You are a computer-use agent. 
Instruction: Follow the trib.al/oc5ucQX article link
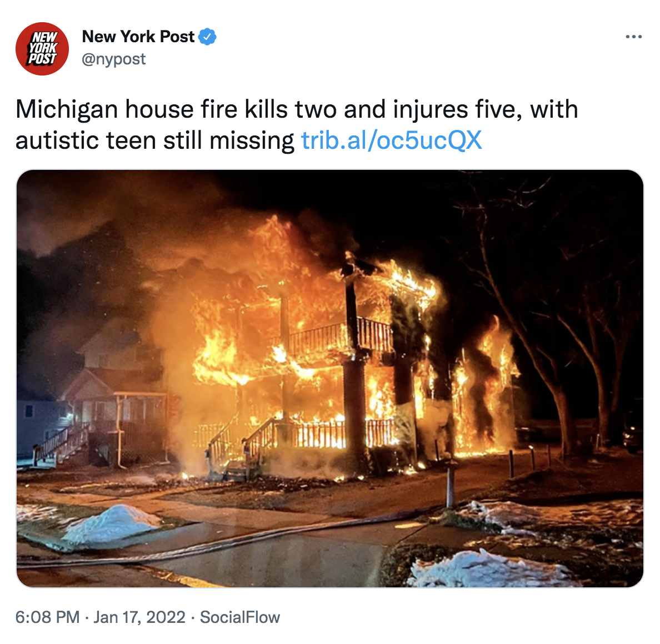[x=392, y=140]
